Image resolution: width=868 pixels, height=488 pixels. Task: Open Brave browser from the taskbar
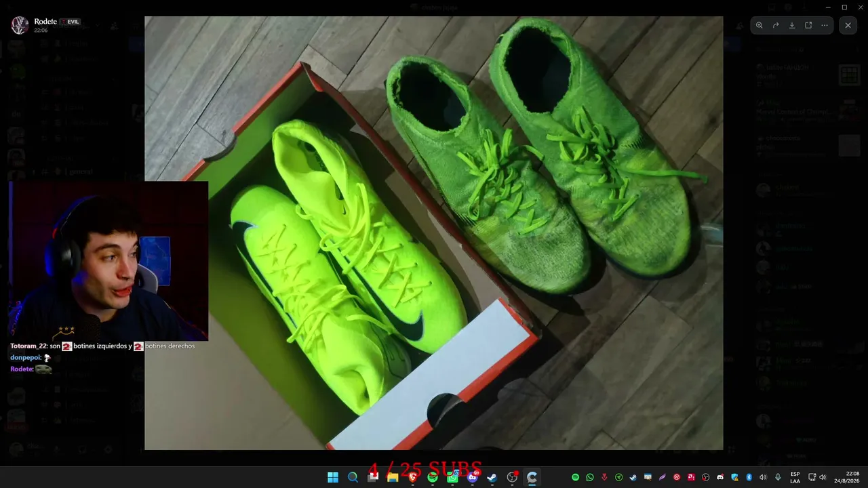pyautogui.click(x=412, y=477)
